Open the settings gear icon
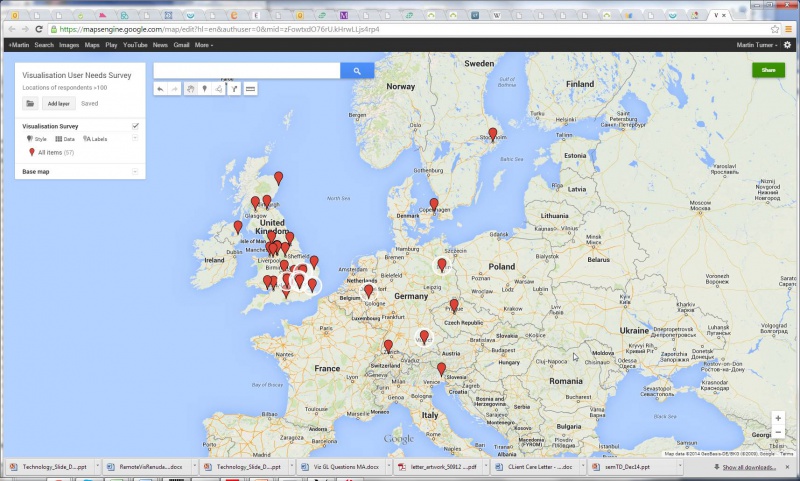 point(787,45)
